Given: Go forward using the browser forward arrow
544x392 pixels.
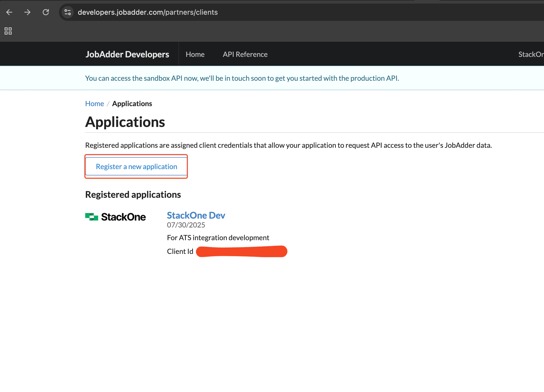Looking at the screenshot, I should tap(27, 12).
